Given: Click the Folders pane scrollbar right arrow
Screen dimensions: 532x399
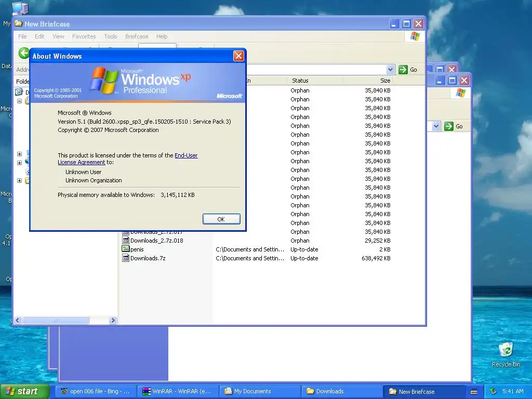Looking at the screenshot, I should coord(113,320).
